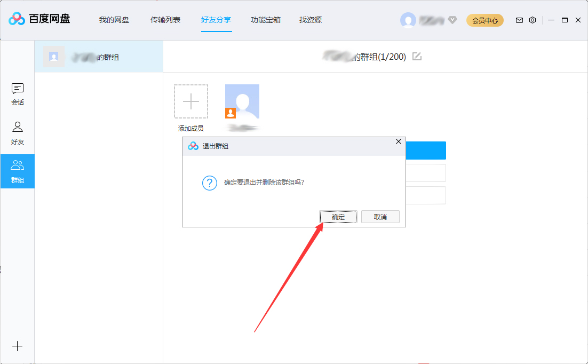Click the group member's avatar thumbnail
Image resolution: width=588 pixels, height=364 pixels.
(242, 101)
